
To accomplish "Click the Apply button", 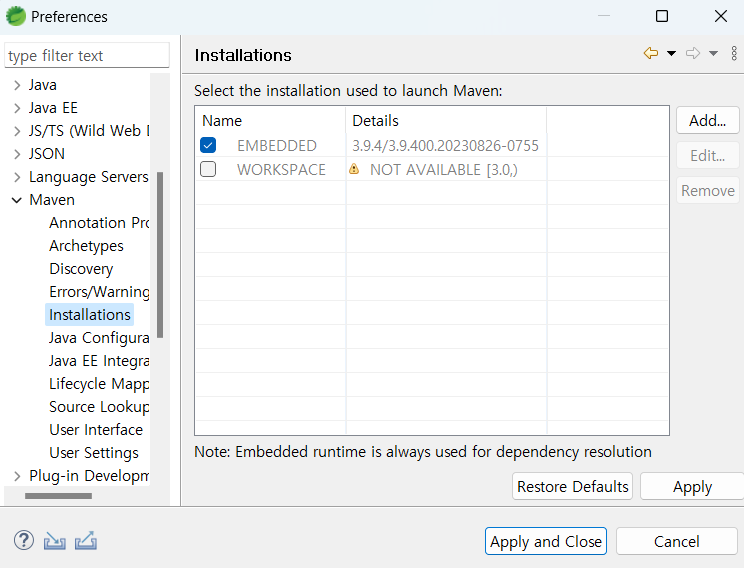I will coord(692,486).
